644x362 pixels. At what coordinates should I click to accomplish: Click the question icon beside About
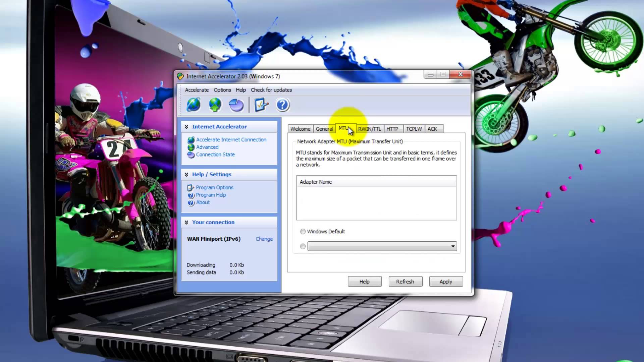tap(191, 202)
